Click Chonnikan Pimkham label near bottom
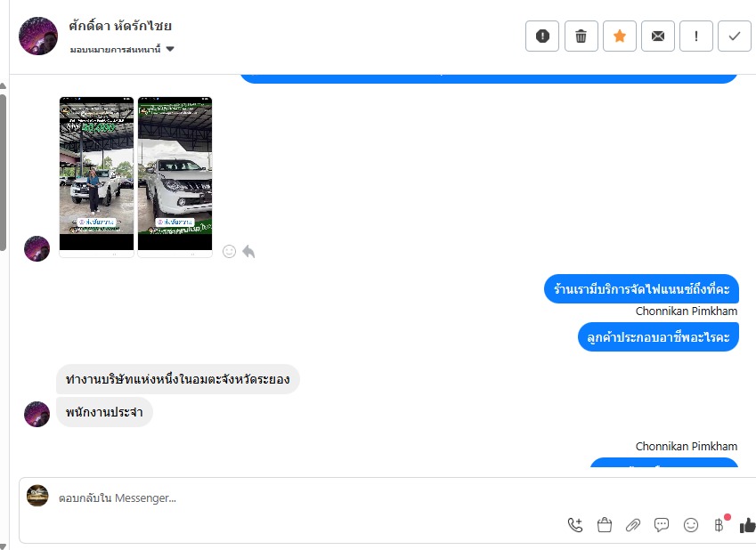Image resolution: width=756 pixels, height=550 pixels. [686, 447]
